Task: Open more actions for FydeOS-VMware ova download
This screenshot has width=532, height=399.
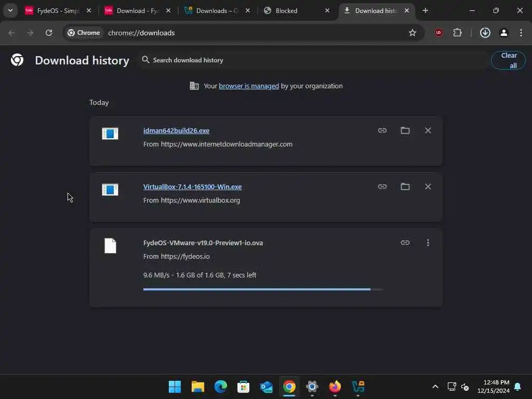Action: pos(428,243)
